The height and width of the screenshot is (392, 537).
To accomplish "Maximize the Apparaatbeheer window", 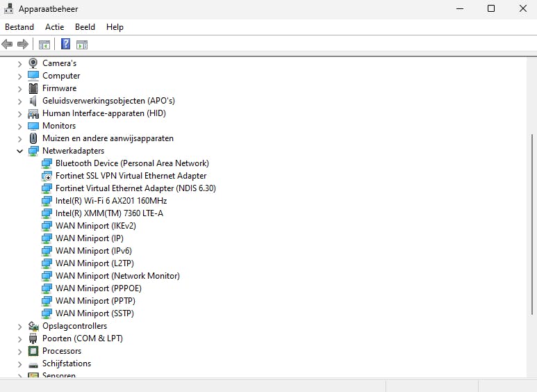I will point(491,8).
